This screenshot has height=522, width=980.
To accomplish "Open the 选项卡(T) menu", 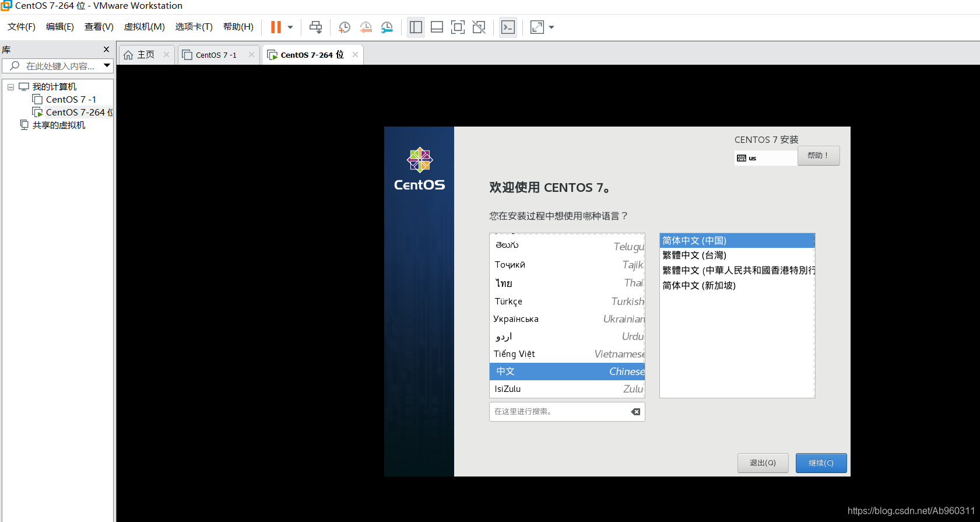I will (194, 27).
